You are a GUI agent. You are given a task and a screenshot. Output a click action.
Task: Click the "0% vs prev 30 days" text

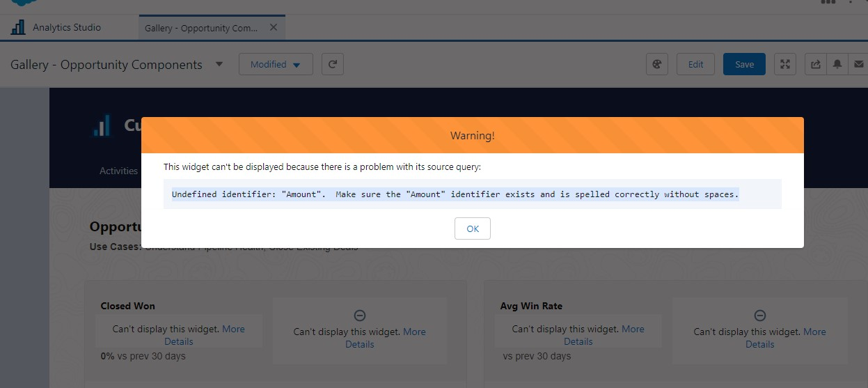point(143,356)
